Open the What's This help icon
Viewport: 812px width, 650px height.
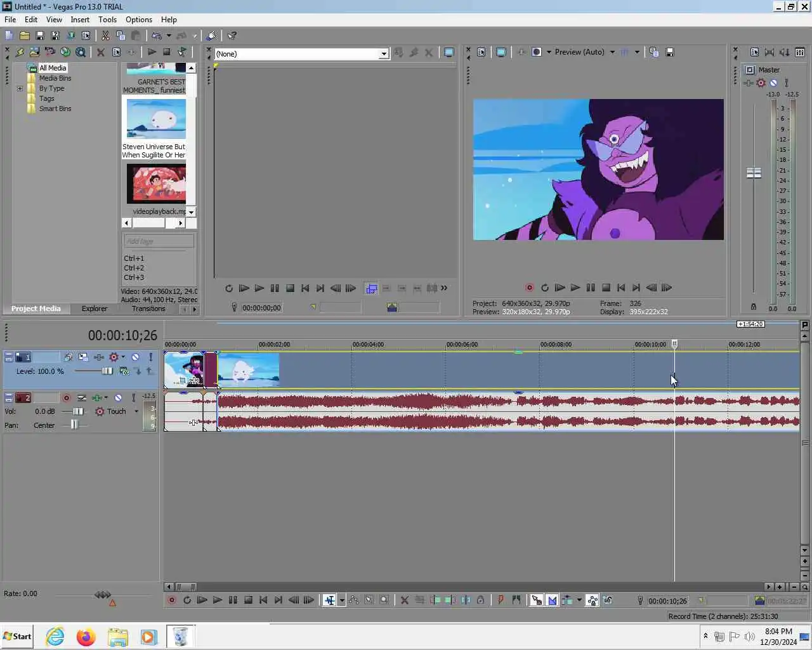tap(232, 36)
